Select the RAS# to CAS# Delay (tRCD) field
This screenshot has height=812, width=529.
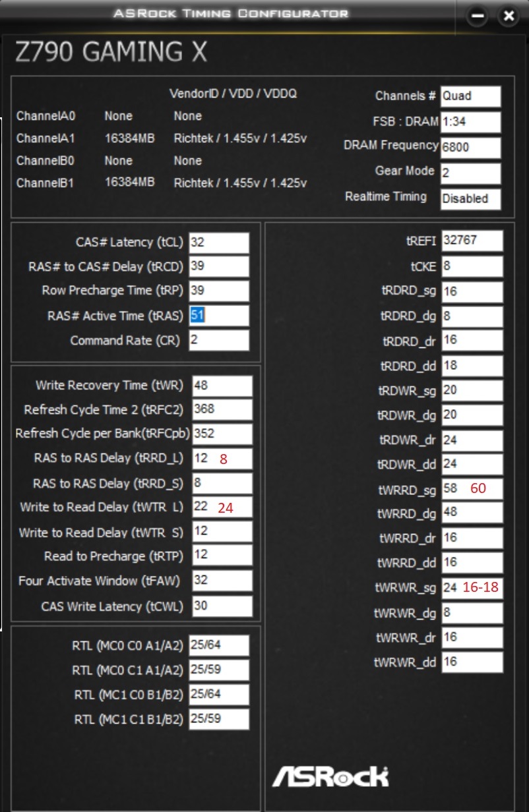click(219, 266)
